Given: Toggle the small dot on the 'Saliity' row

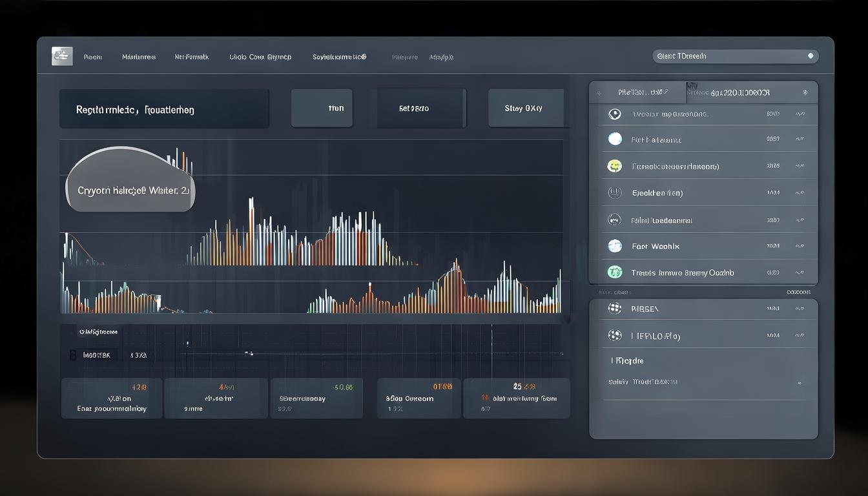Looking at the screenshot, I should (800, 382).
